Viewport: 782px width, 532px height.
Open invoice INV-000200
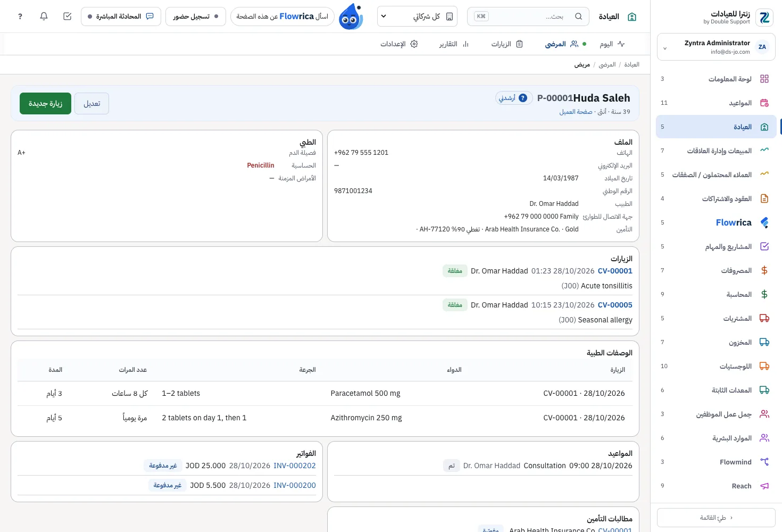coord(295,485)
